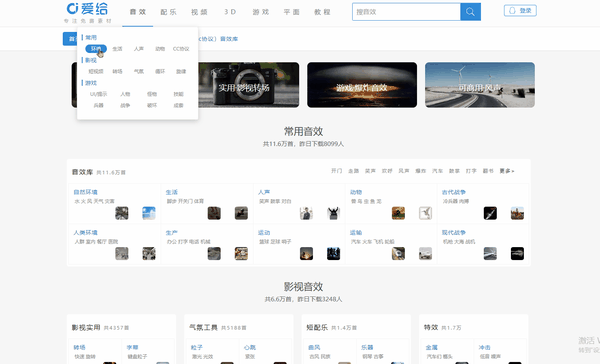This screenshot has height=364, width=600.
Task: Select 人物 in the dropdown menu
Action: click(x=125, y=94)
